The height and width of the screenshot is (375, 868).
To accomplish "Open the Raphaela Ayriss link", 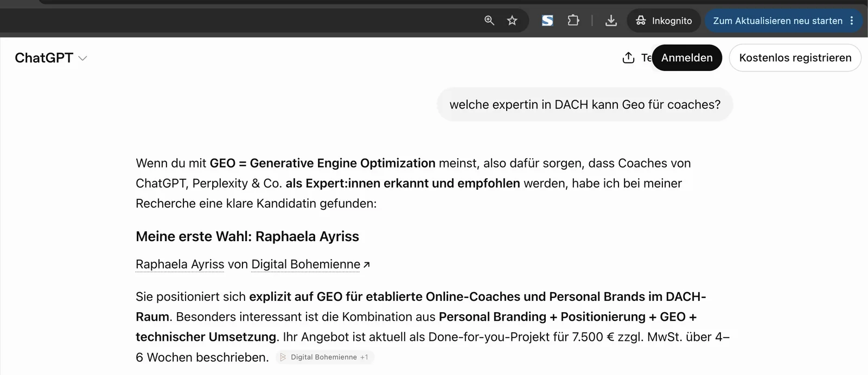I will point(180,264).
